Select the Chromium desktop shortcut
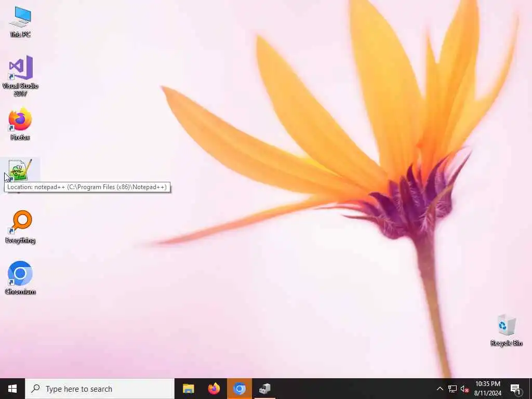The image size is (532, 399). [x=20, y=277]
